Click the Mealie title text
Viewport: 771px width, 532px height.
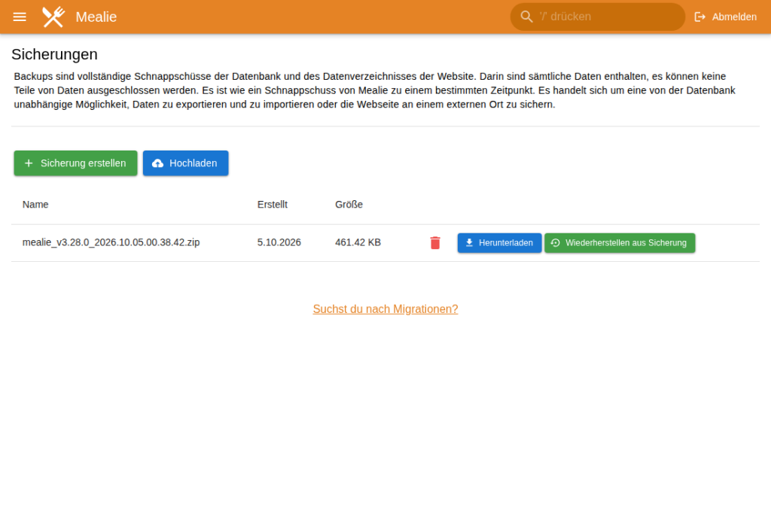96,17
